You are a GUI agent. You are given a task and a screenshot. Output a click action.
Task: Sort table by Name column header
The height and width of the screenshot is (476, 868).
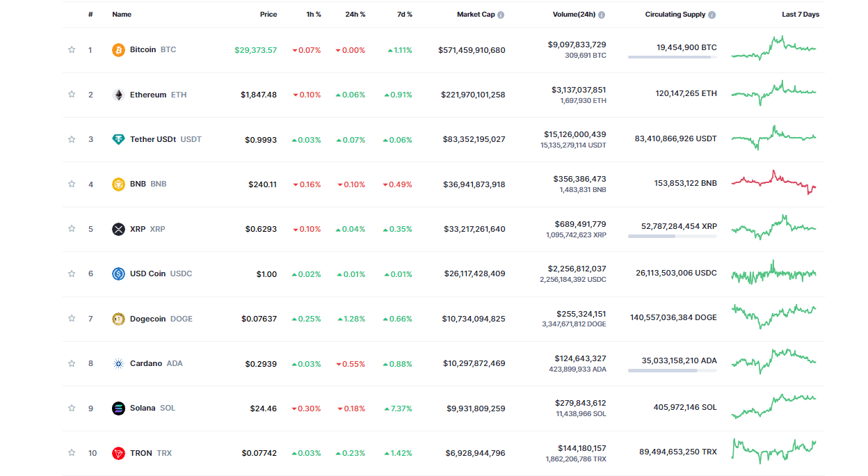pos(122,15)
